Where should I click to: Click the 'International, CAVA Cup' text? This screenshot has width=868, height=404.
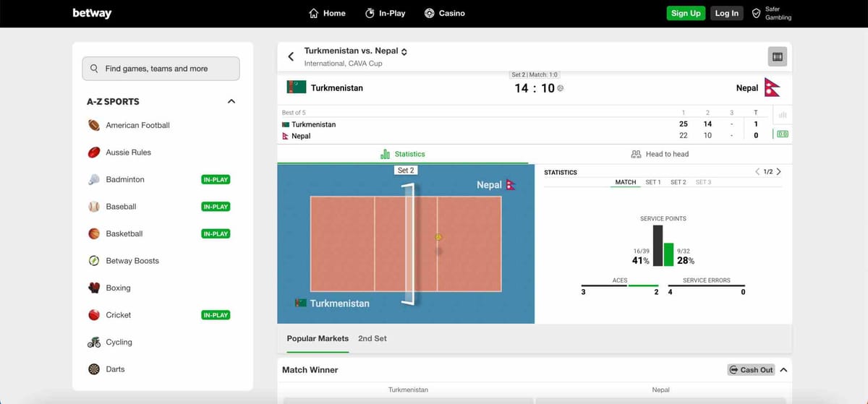click(x=344, y=64)
